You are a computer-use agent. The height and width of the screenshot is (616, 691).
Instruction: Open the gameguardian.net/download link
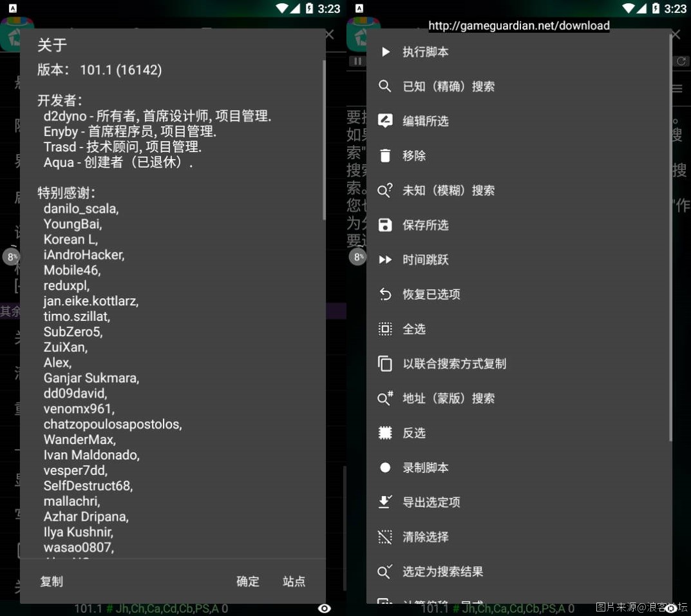[518, 26]
